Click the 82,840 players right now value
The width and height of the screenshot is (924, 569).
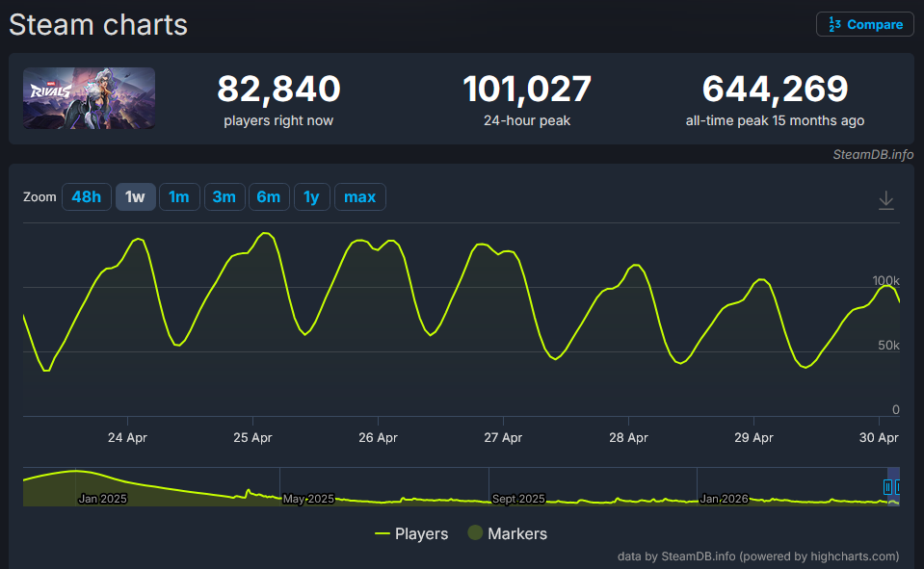coord(278,89)
